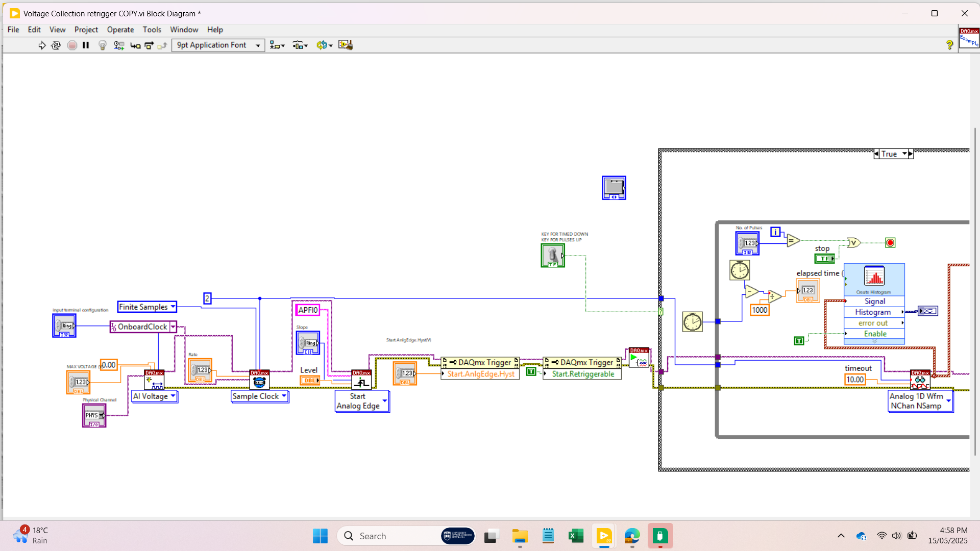
Task: Select the DAQmx Timing VI icon
Action: tap(259, 380)
